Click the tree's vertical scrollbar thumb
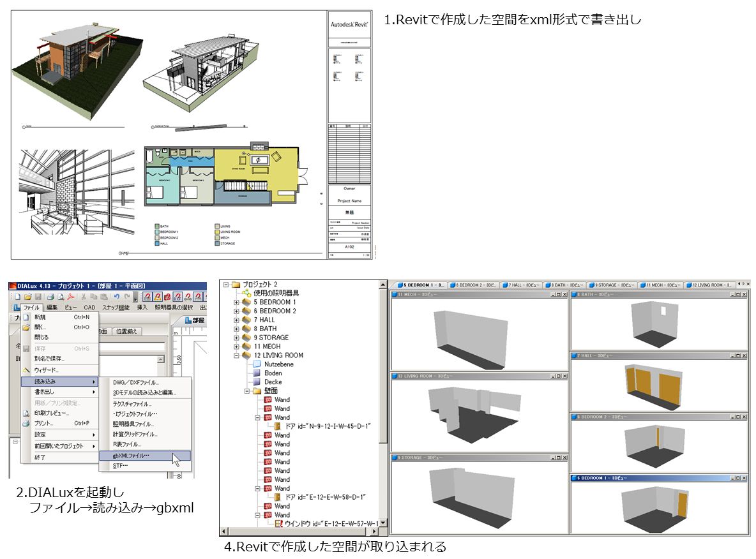 tap(383, 366)
